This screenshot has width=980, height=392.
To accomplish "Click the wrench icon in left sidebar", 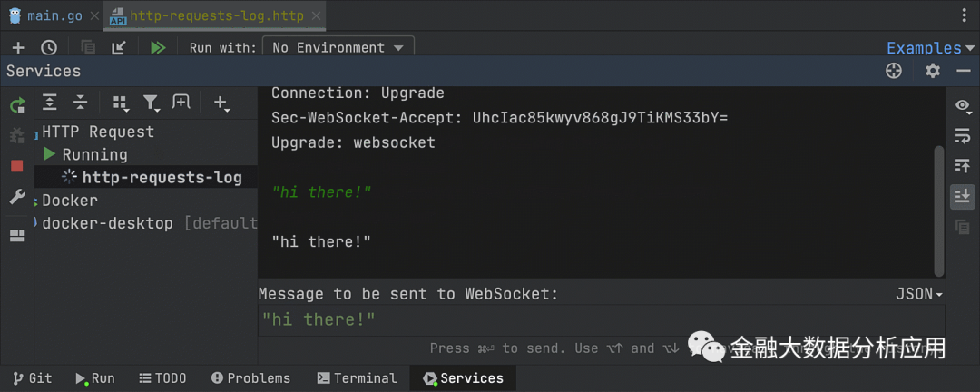I will [17, 197].
